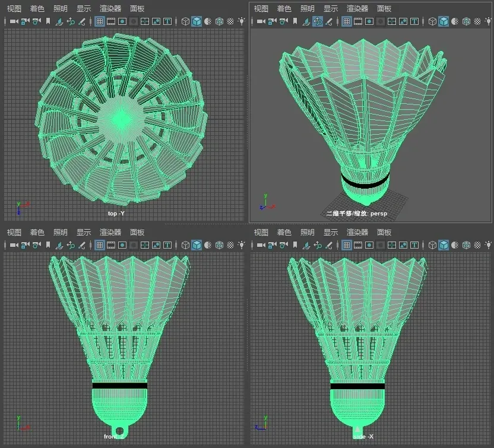Click image plane icon in front view toolbar
The height and width of the screenshot is (448, 494).
(59, 245)
